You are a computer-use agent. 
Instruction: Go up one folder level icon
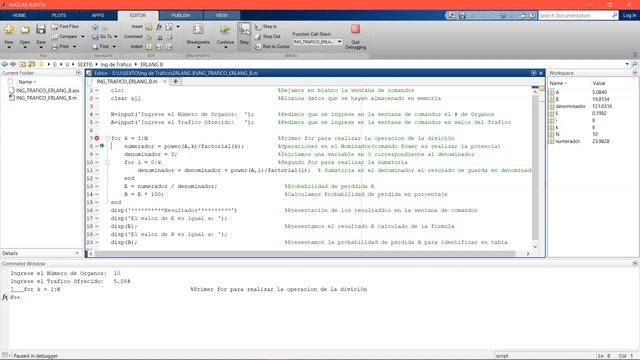[23, 64]
